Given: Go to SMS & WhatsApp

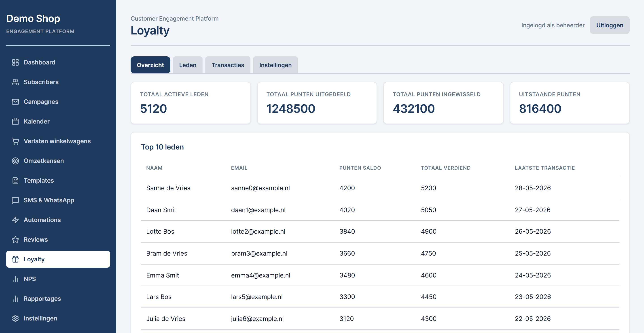Looking at the screenshot, I should click(x=58, y=200).
